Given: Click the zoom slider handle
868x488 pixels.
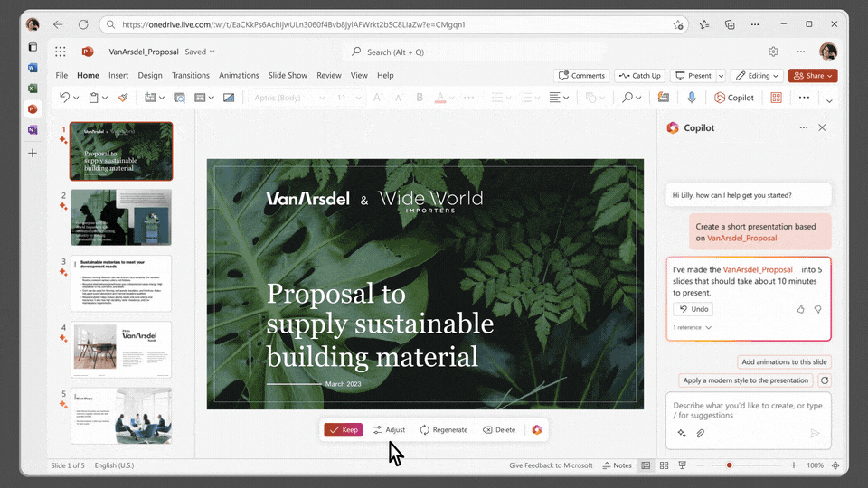Looking at the screenshot, I should [730, 465].
